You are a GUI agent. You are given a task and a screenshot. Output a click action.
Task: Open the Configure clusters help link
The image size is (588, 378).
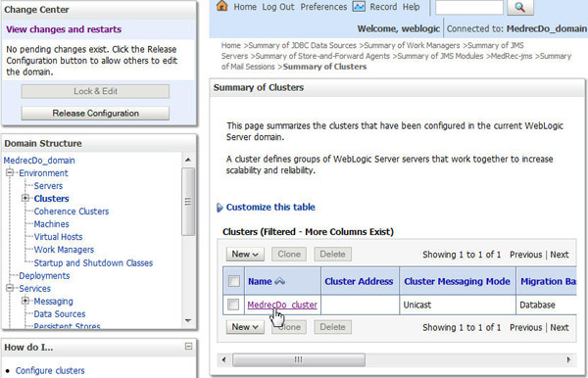50,370
